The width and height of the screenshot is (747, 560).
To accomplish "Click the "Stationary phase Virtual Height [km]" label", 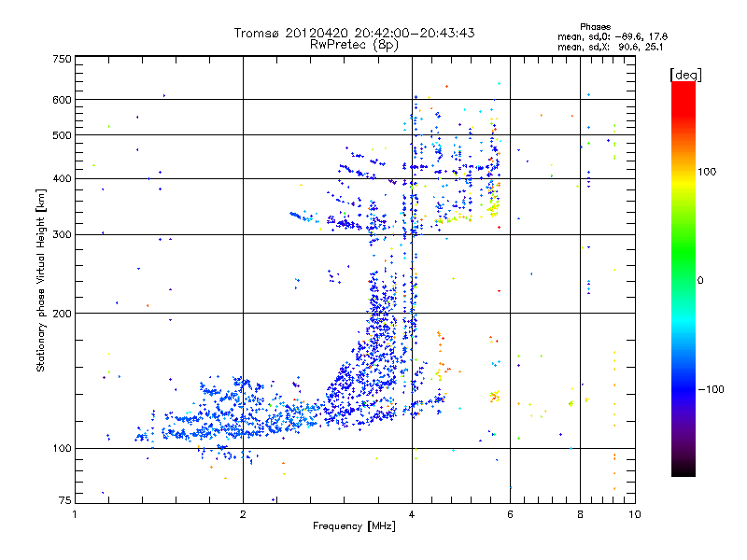I will coord(40,280).
